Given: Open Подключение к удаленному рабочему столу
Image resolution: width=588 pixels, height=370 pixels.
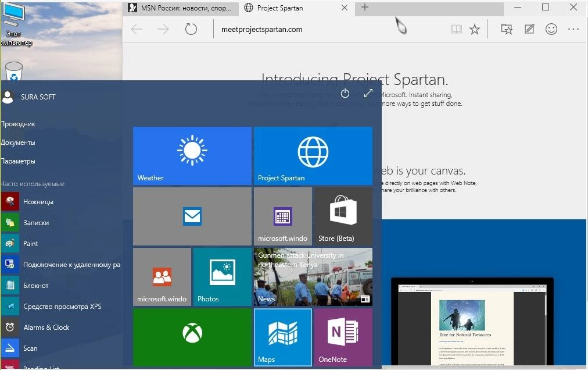Looking at the screenshot, I should click(x=62, y=265).
